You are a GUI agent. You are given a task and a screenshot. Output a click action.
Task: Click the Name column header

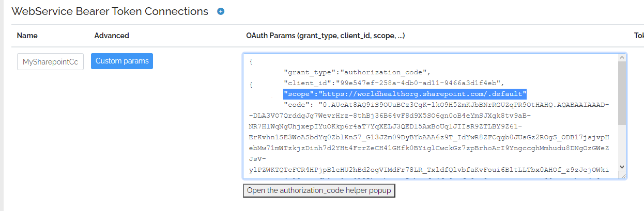click(x=27, y=36)
